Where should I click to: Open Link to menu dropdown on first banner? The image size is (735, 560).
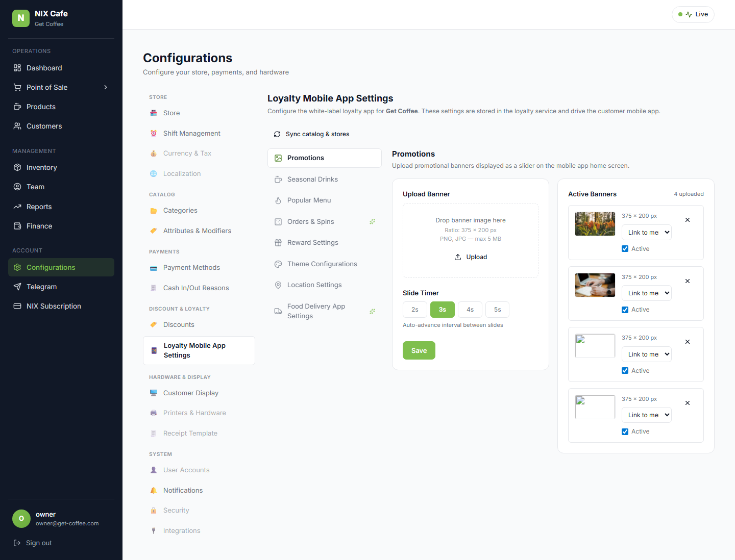tap(647, 233)
